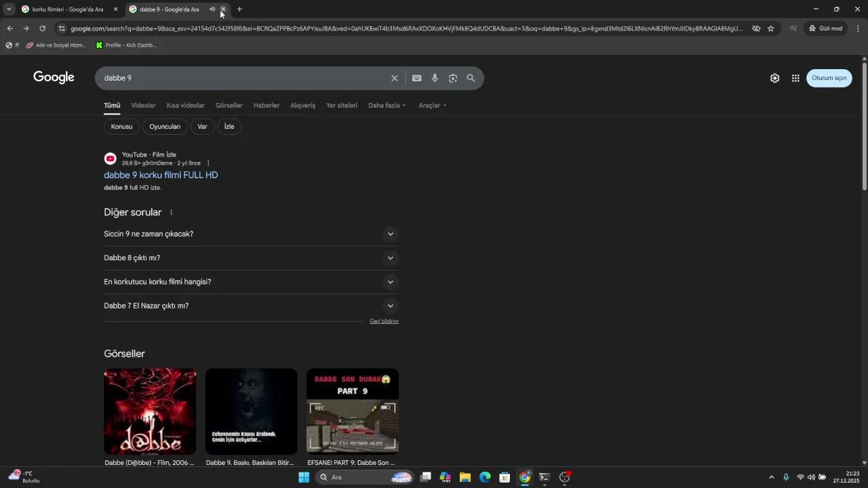The width and height of the screenshot is (868, 488).
Task: Expand Siccin 9 ne zaman çıkacak question
Action: 251,234
